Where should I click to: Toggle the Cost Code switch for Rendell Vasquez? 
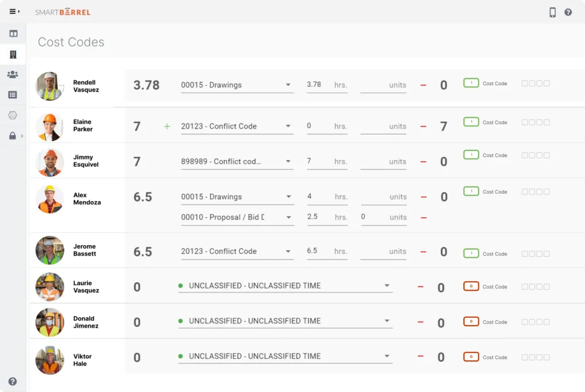point(471,83)
